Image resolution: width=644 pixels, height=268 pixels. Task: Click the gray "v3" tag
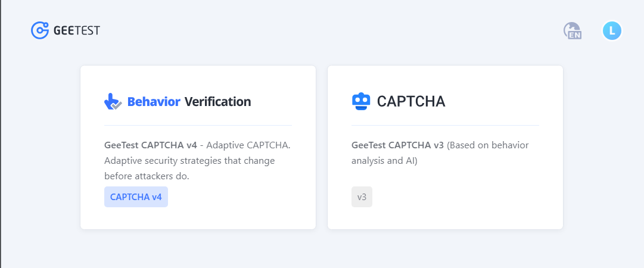click(362, 197)
